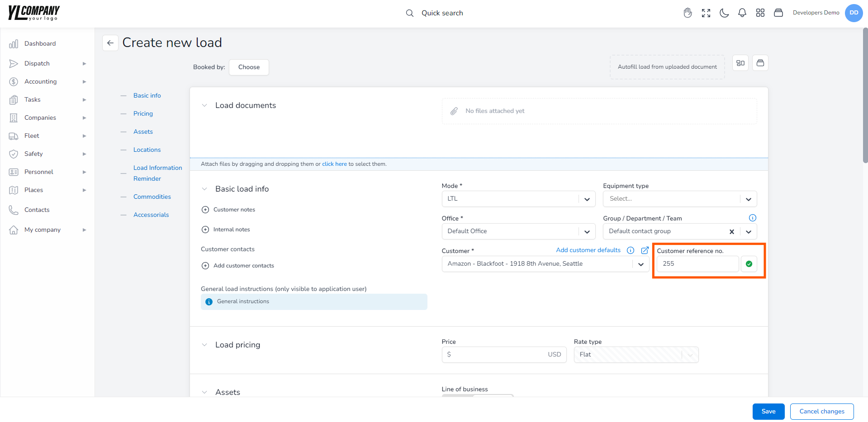Click Autofill load from uploaded document
The width and height of the screenshot is (868, 422).
pos(667,67)
